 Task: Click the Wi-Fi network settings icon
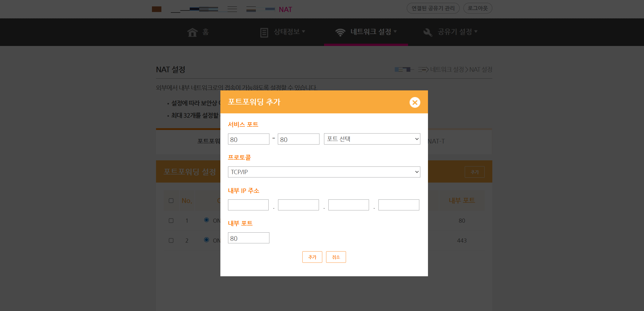340,32
